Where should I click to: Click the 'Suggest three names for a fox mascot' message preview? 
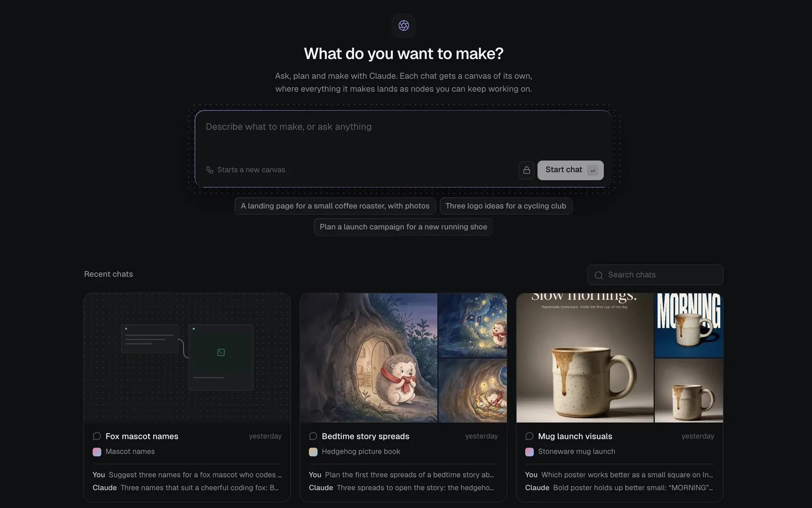(195, 475)
